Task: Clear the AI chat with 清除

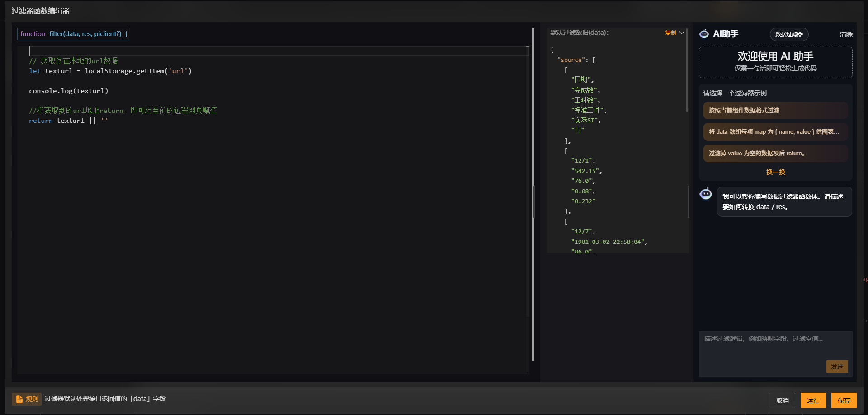Action: click(846, 34)
